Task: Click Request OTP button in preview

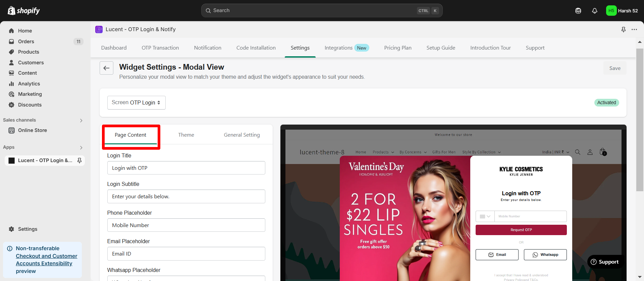Action: point(521,230)
